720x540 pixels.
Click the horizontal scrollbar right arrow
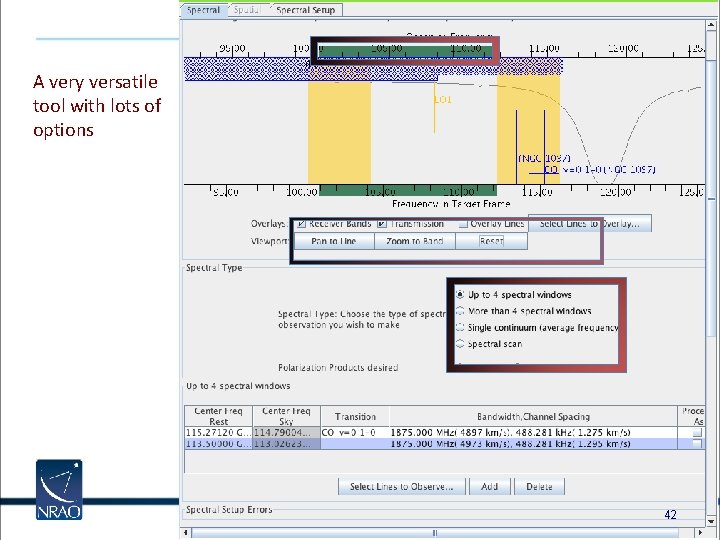click(x=700, y=533)
